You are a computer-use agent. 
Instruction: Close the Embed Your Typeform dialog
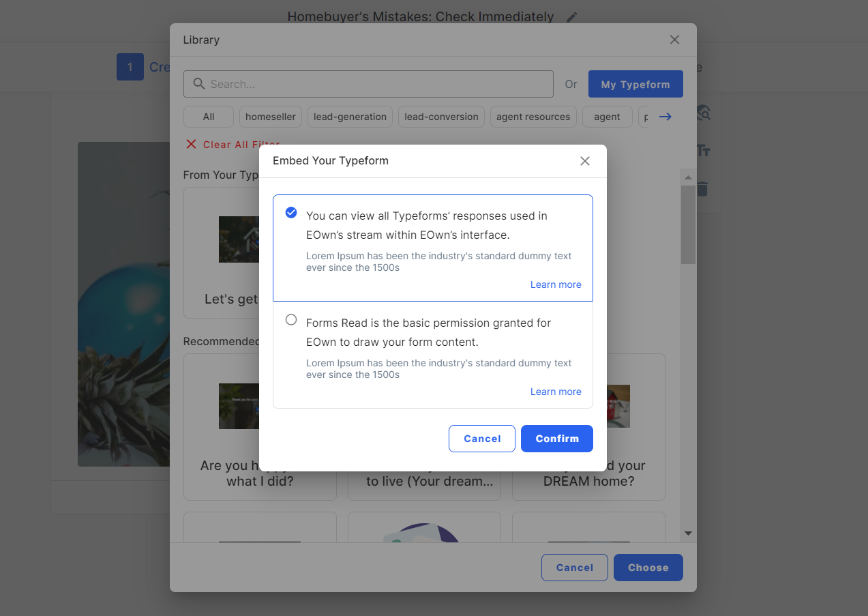pyautogui.click(x=584, y=161)
